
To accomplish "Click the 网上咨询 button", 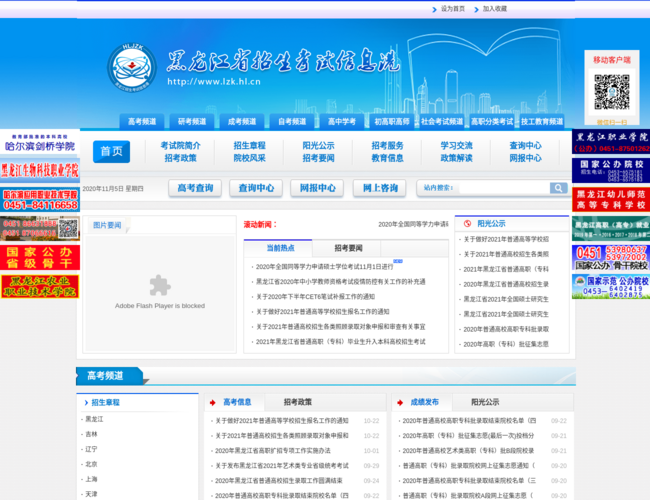I will pyautogui.click(x=380, y=188).
